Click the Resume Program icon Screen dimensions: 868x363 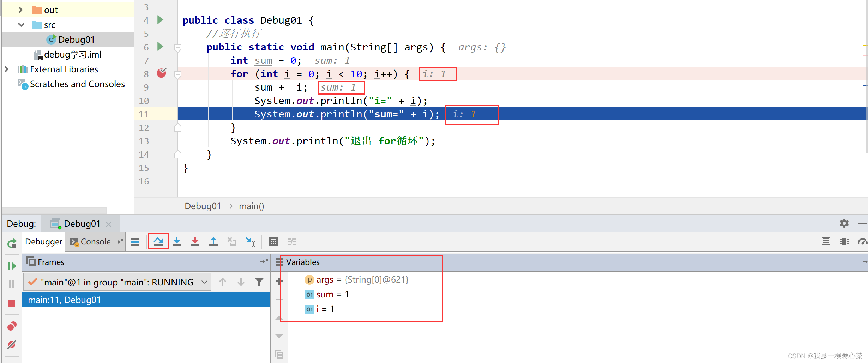(12, 266)
